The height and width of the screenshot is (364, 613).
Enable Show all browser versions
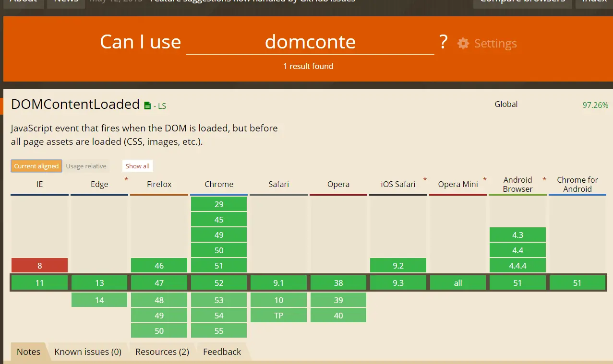[138, 166]
